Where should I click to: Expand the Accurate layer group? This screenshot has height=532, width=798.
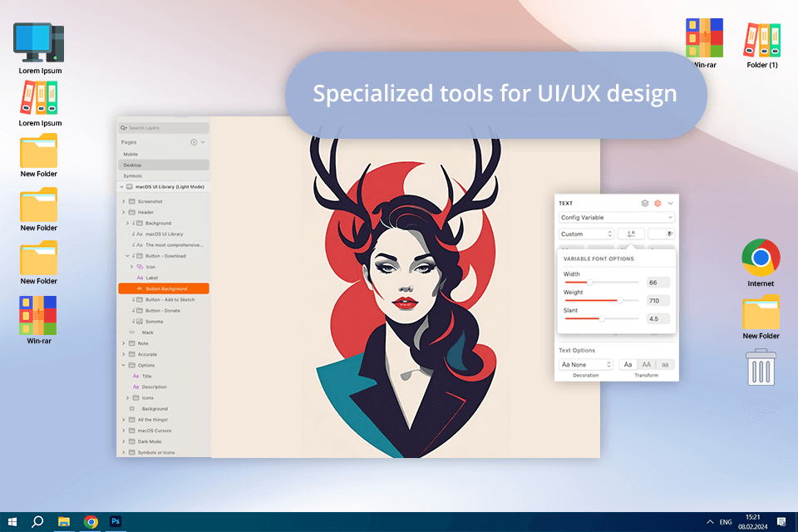click(x=123, y=354)
